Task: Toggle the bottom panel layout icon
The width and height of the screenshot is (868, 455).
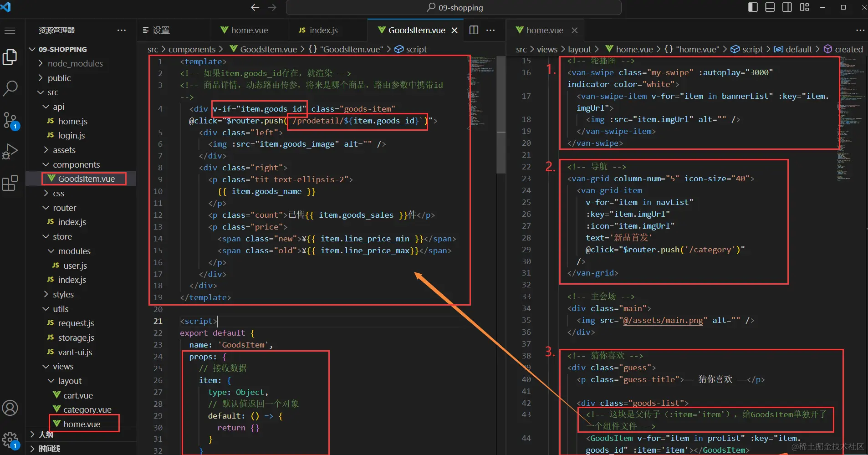Action: tap(770, 7)
